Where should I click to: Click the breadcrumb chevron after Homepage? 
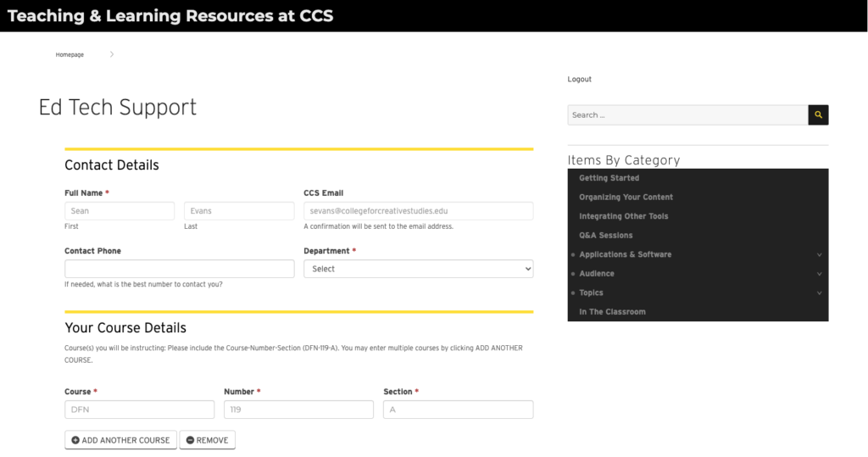[112, 54]
